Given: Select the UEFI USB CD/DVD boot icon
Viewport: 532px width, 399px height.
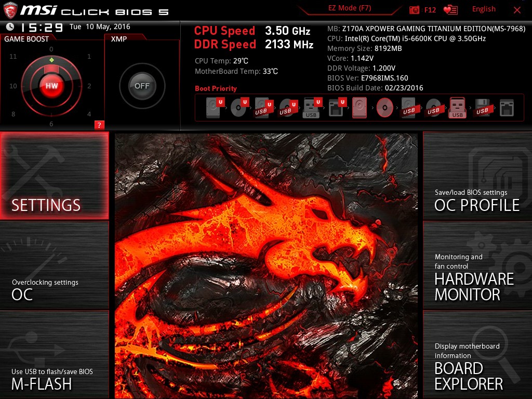Looking at the screenshot, I should tap(288, 108).
